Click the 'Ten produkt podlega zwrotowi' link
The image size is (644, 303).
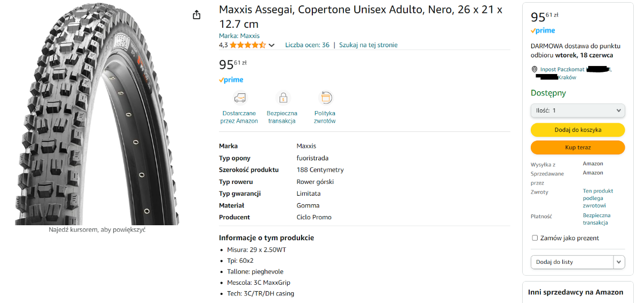pyautogui.click(x=598, y=198)
